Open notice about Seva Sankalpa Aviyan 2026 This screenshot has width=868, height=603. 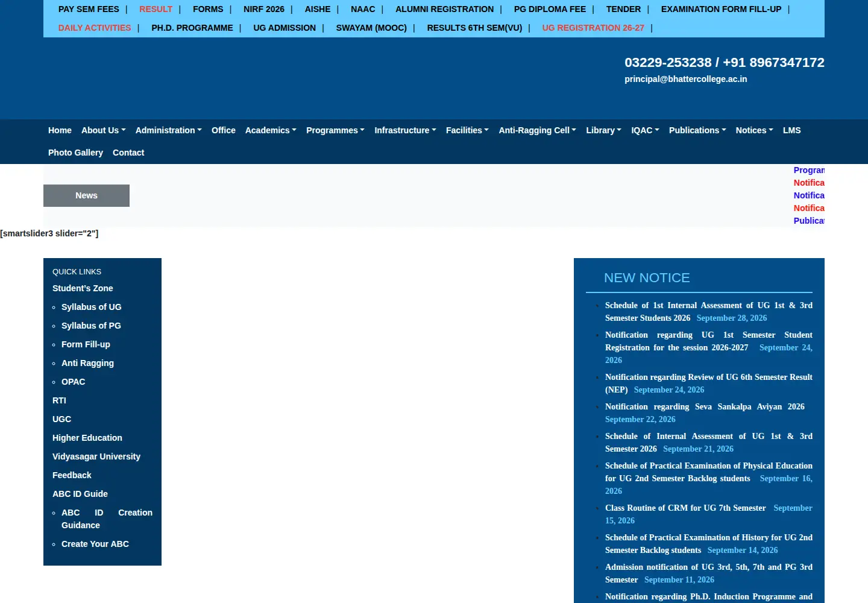[705, 406]
